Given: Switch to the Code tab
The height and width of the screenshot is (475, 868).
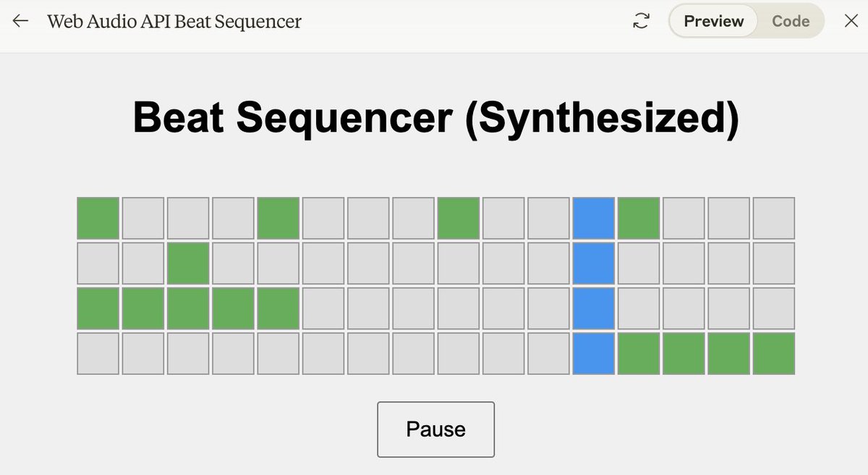Looking at the screenshot, I should (x=791, y=21).
